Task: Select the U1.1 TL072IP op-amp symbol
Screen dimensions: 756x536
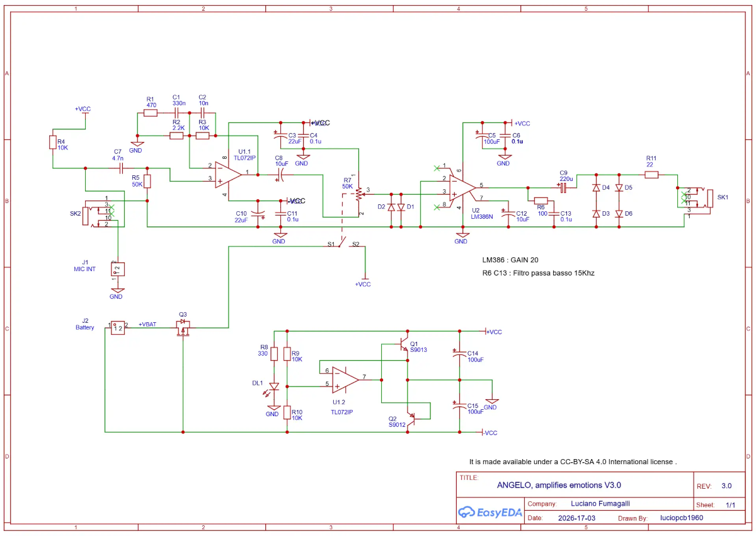Action: pos(229,173)
